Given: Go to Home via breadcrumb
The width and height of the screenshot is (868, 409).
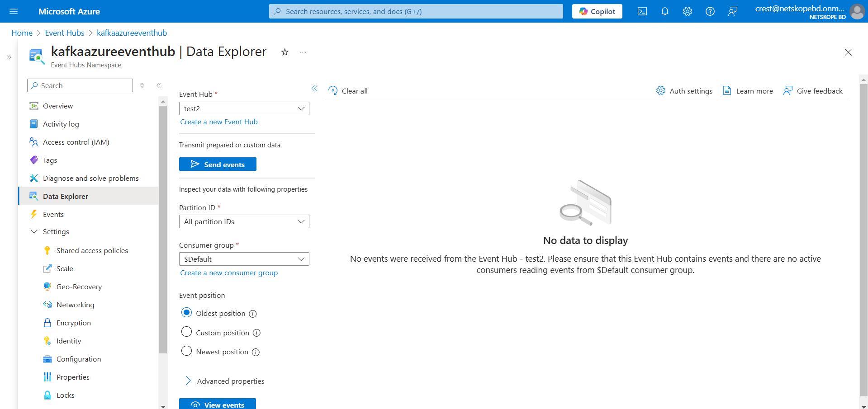Looking at the screenshot, I should click(22, 33).
